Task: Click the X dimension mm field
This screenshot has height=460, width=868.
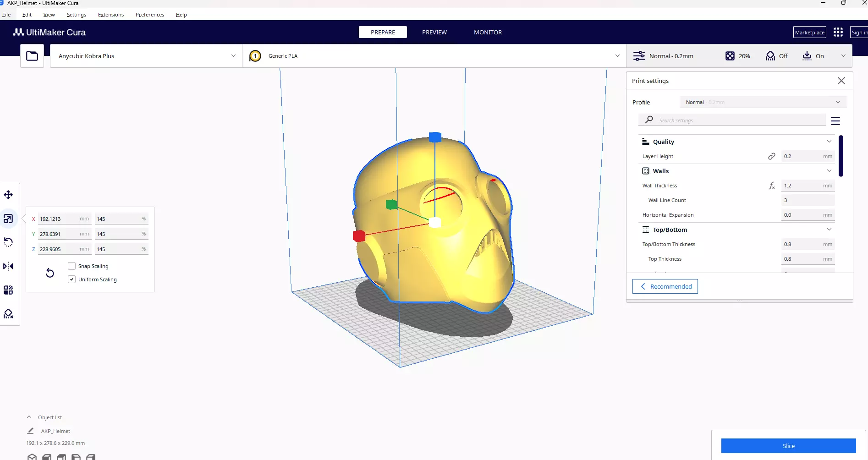Action: click(64, 219)
